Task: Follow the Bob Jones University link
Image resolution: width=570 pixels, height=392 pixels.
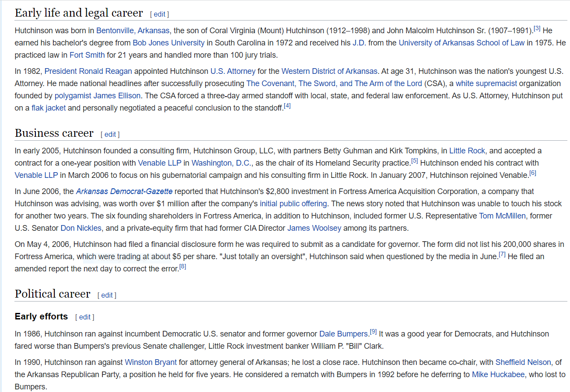Action: 168,43
